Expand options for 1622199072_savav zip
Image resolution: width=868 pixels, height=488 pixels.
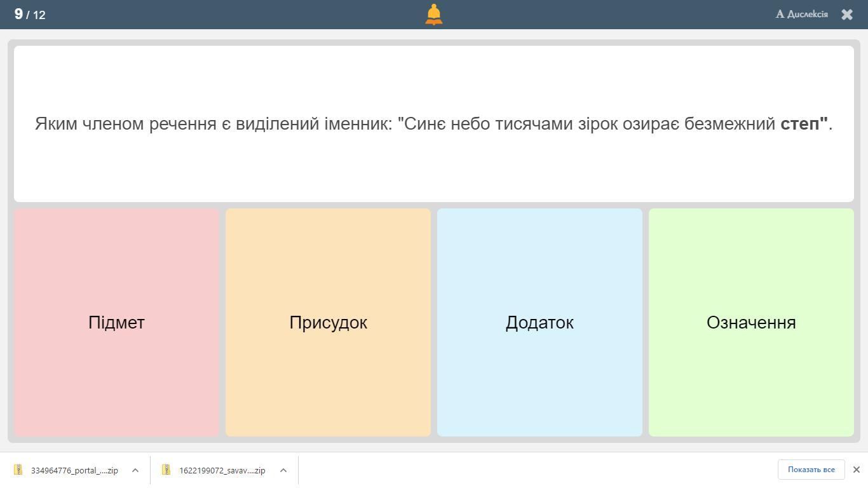pos(283,470)
